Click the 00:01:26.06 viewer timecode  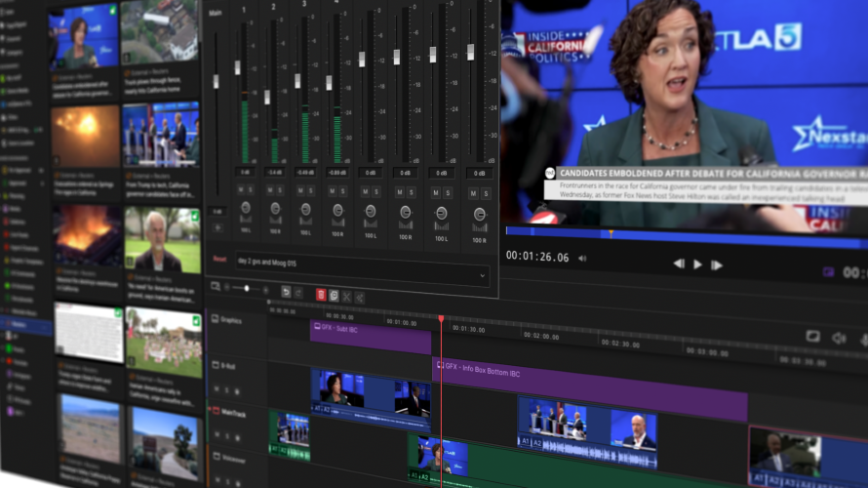537,257
